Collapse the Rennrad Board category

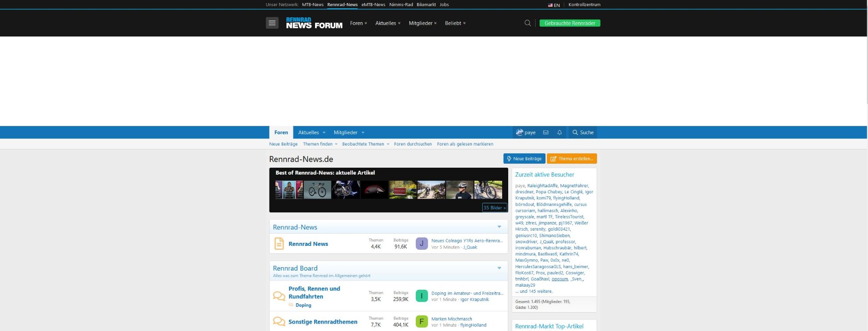click(x=499, y=268)
